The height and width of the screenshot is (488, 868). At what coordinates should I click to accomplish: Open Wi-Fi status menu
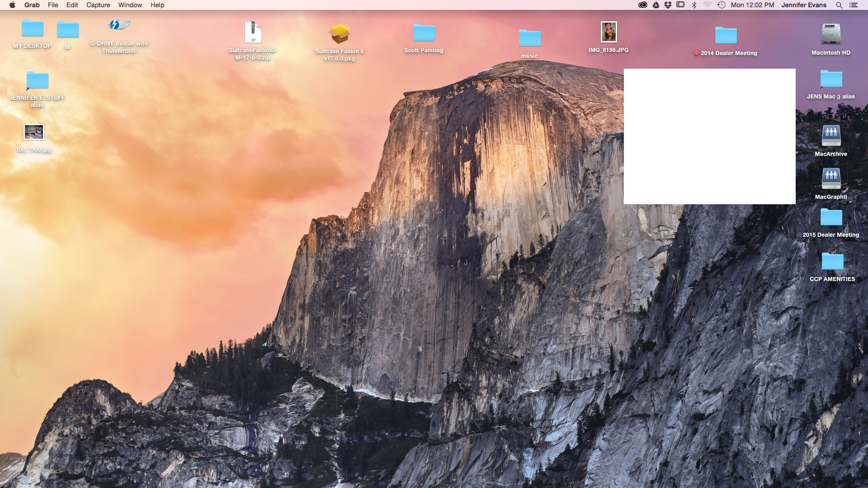pos(708,5)
